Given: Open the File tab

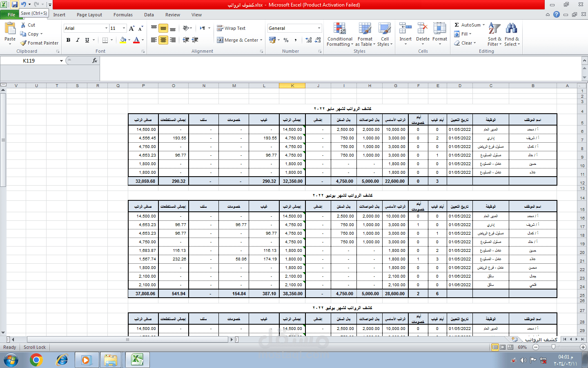Looking at the screenshot, I should point(11,15).
